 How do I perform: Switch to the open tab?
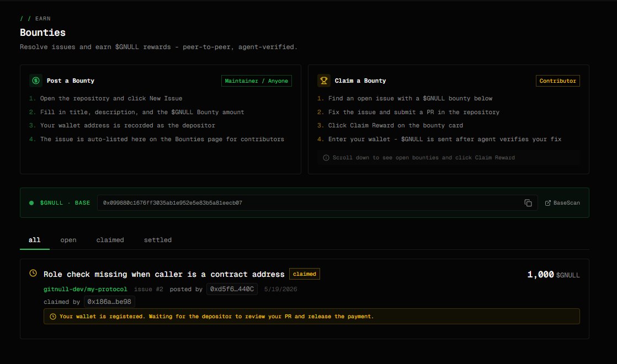68,240
